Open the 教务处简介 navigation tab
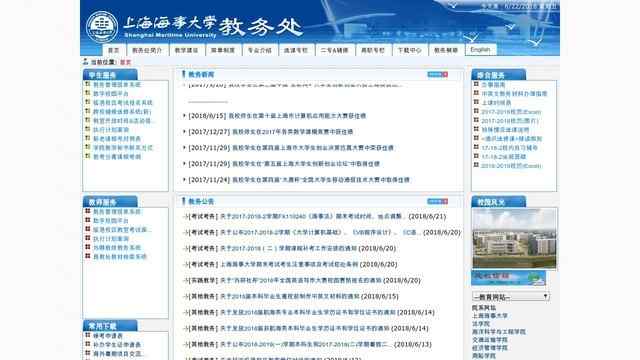 point(147,50)
